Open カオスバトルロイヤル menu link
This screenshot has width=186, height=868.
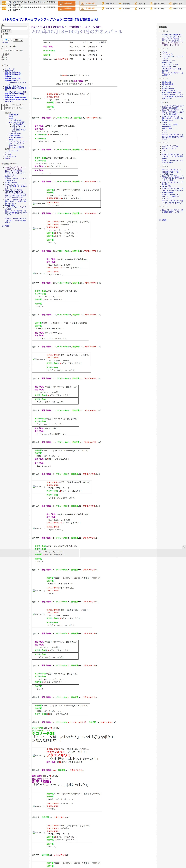[x=13, y=86]
